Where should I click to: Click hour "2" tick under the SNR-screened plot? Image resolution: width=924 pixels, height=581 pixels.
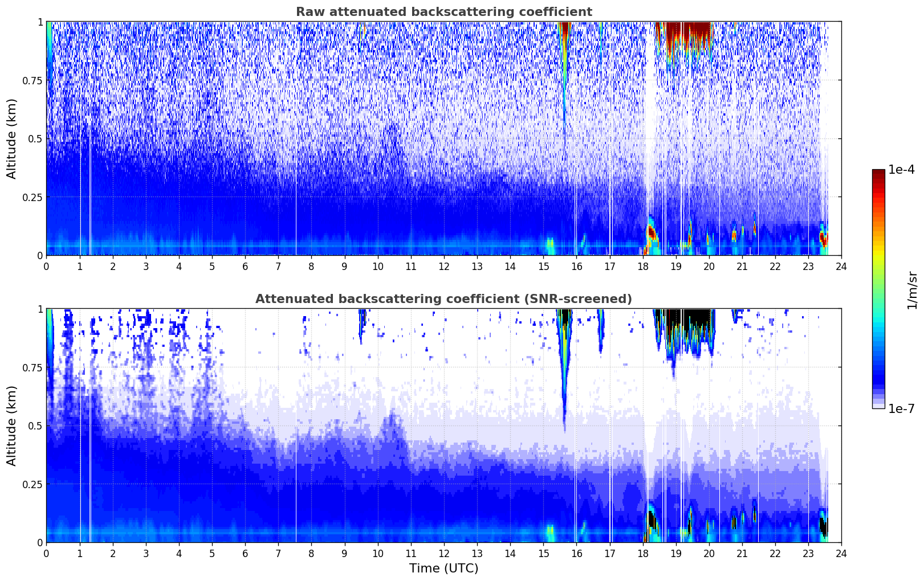[113, 553]
